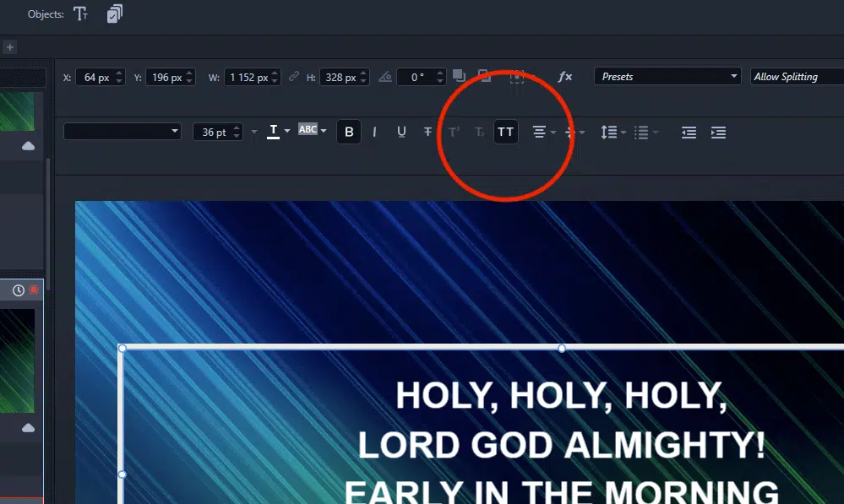Toggle bold formatting on
The image size is (844, 504).
pyautogui.click(x=349, y=132)
